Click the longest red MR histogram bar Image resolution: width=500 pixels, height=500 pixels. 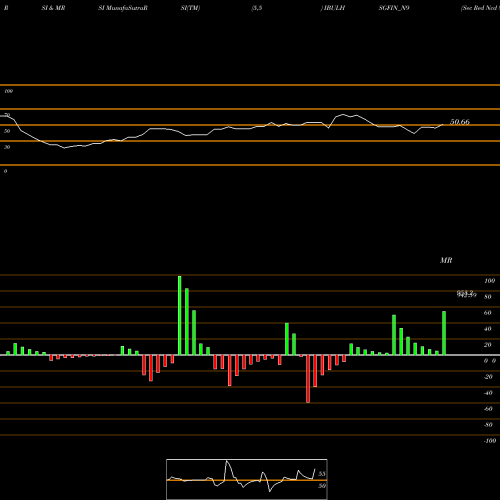pos(308,379)
